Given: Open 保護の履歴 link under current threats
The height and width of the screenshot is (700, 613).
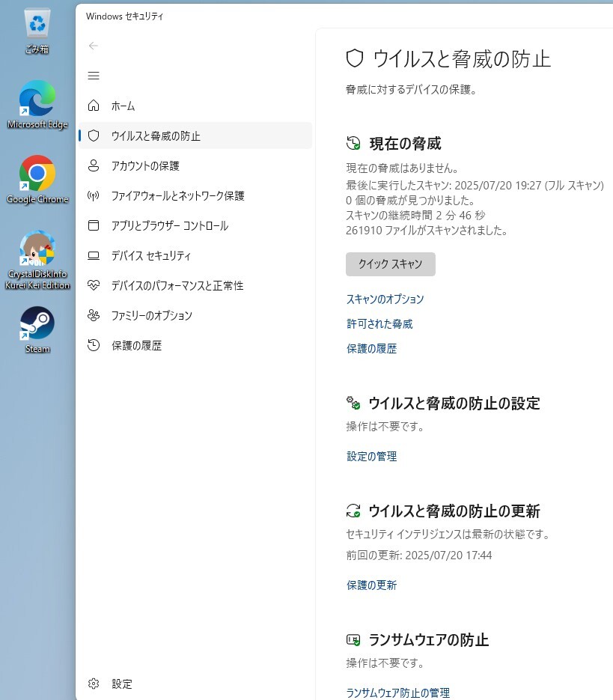Looking at the screenshot, I should pyautogui.click(x=371, y=349).
